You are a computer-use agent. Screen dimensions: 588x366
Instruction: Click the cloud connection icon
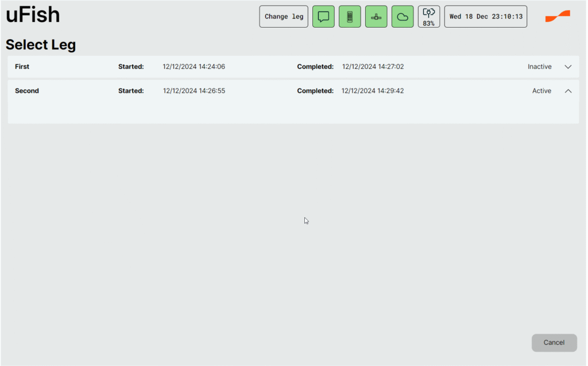pos(403,17)
